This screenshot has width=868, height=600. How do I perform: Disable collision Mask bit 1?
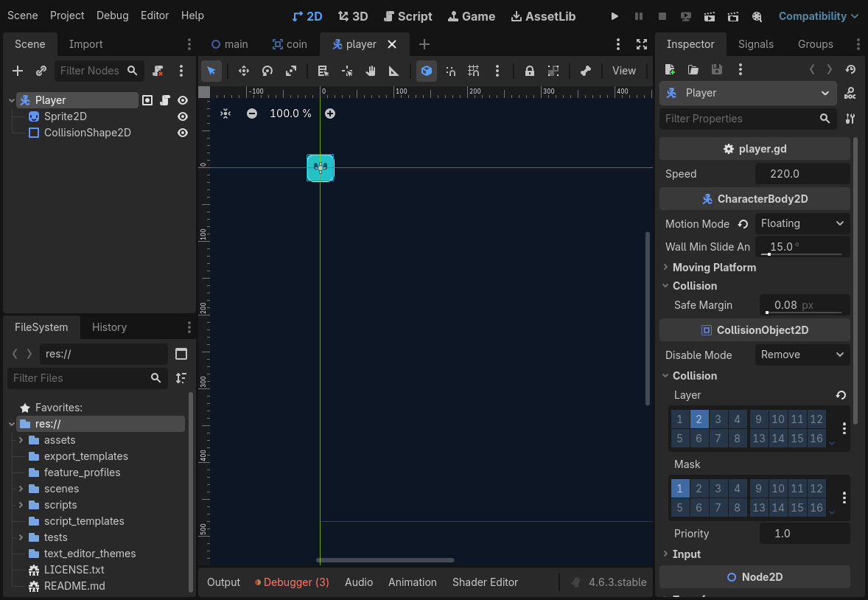[680, 489]
